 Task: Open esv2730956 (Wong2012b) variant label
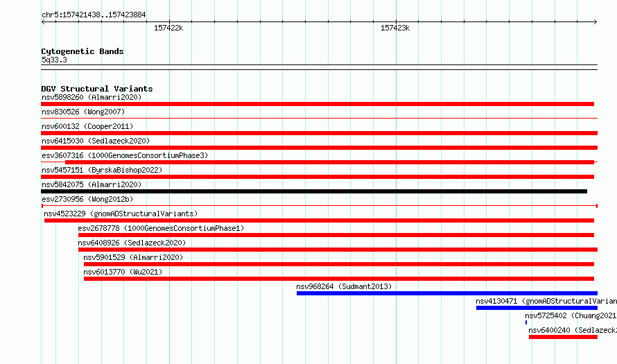coord(87,199)
